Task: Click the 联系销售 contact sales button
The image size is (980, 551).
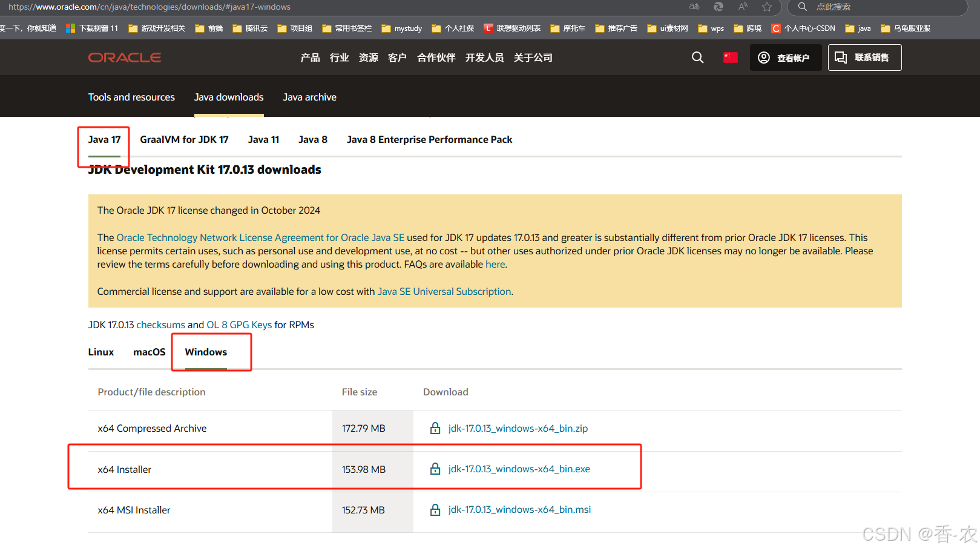Action: click(x=864, y=57)
